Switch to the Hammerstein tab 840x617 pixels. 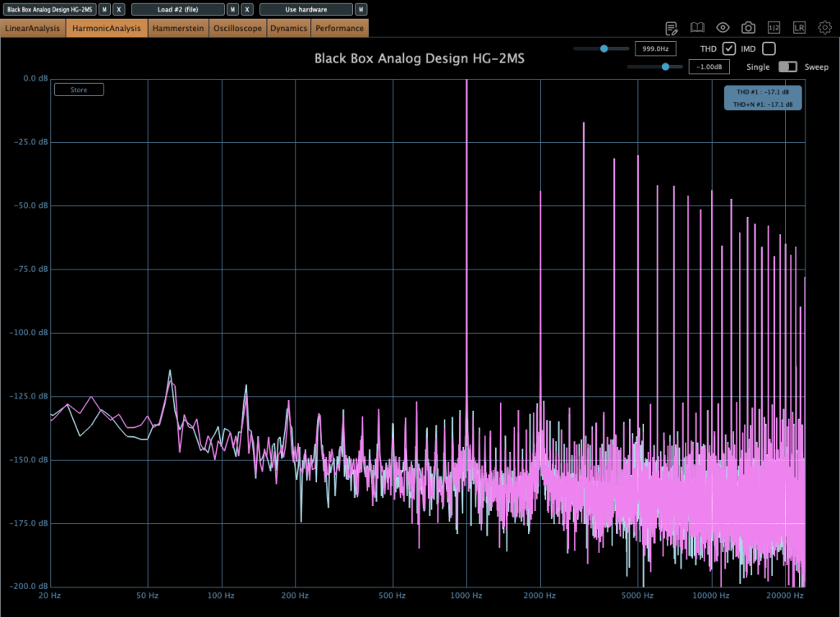(x=178, y=28)
